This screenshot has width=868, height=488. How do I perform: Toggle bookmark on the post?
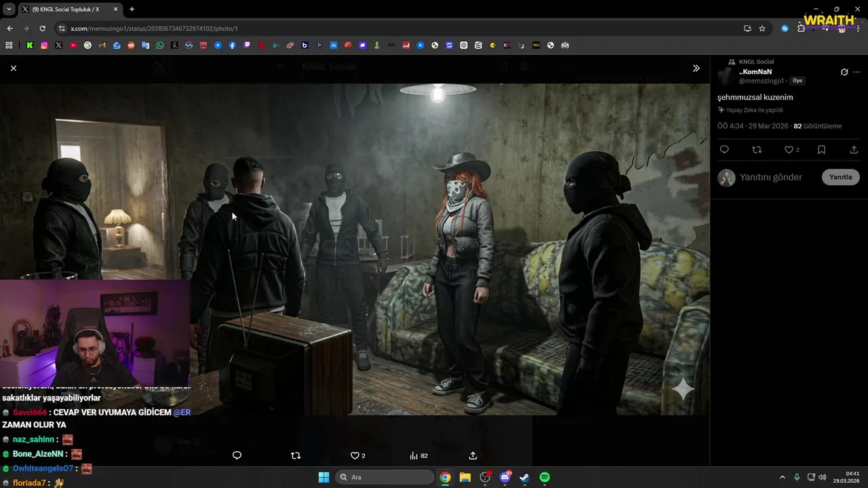821,150
